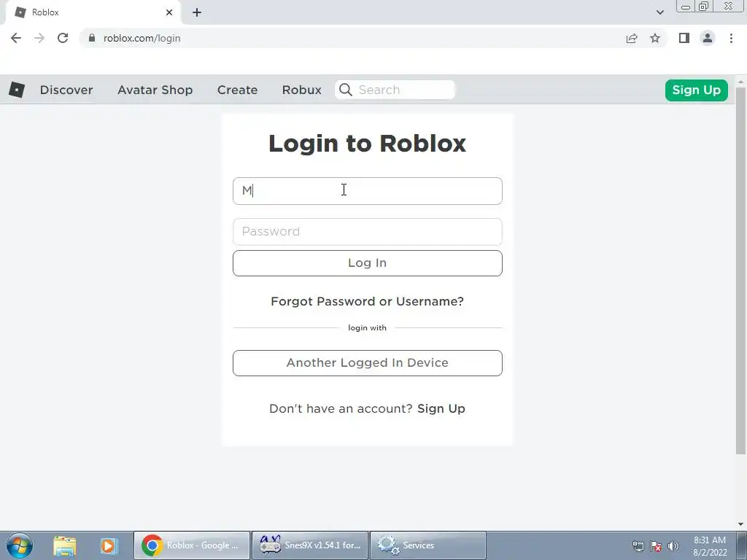
Task: Close the Chrome window
Action: (729, 7)
